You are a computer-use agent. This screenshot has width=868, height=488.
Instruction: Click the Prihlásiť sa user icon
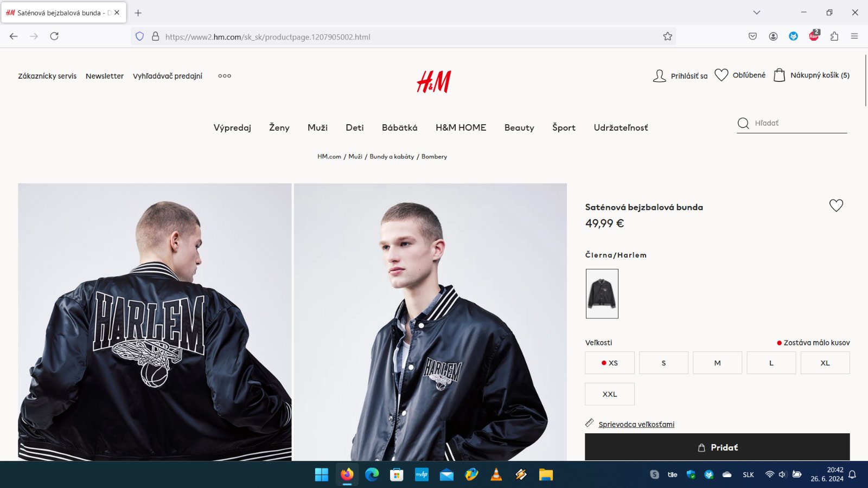coord(659,76)
